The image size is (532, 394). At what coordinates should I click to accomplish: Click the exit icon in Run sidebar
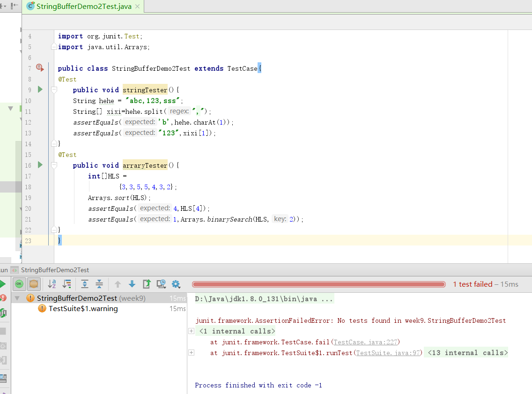[x=3, y=360]
